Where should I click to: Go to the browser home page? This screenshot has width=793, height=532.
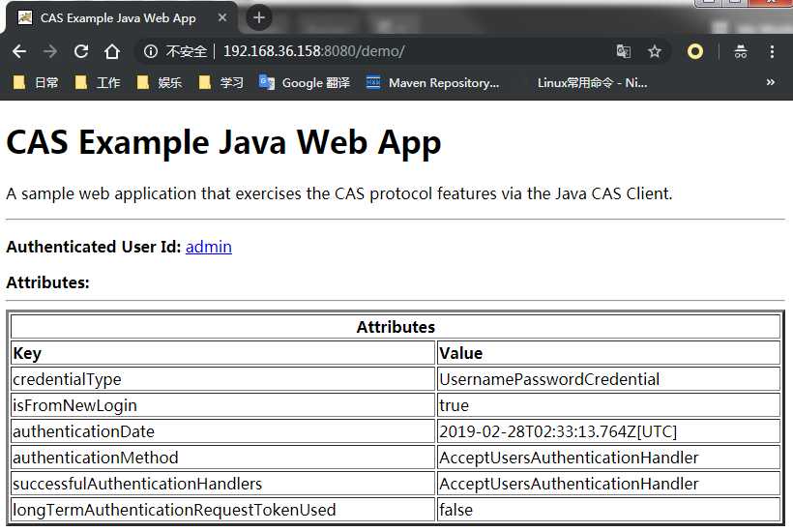click(x=112, y=51)
